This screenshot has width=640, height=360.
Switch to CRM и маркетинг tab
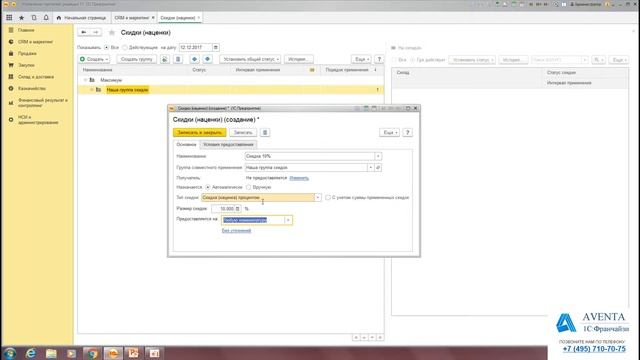131,18
